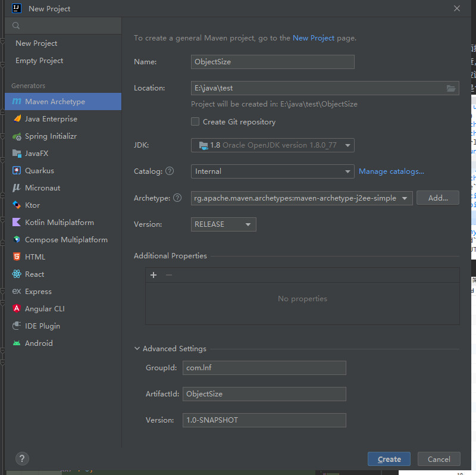
Task: Open the Manage catalogs link
Action: point(392,171)
